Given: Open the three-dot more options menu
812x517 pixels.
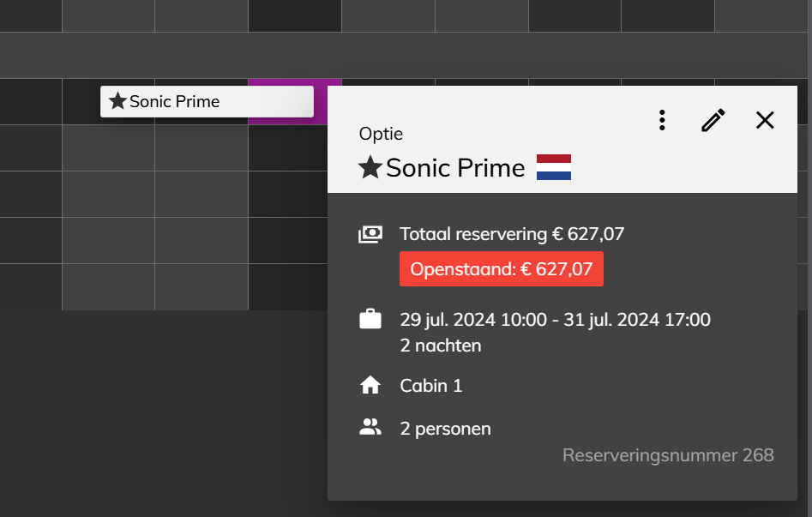Looking at the screenshot, I should coord(662,120).
